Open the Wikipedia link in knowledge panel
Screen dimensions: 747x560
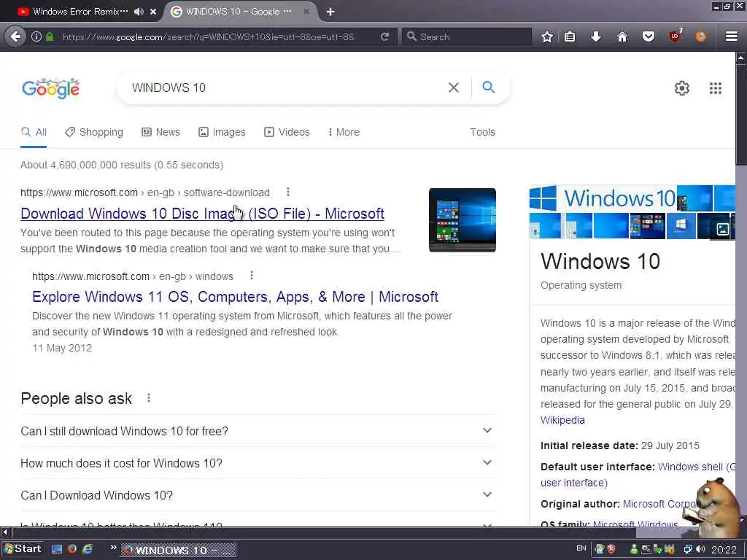562,420
